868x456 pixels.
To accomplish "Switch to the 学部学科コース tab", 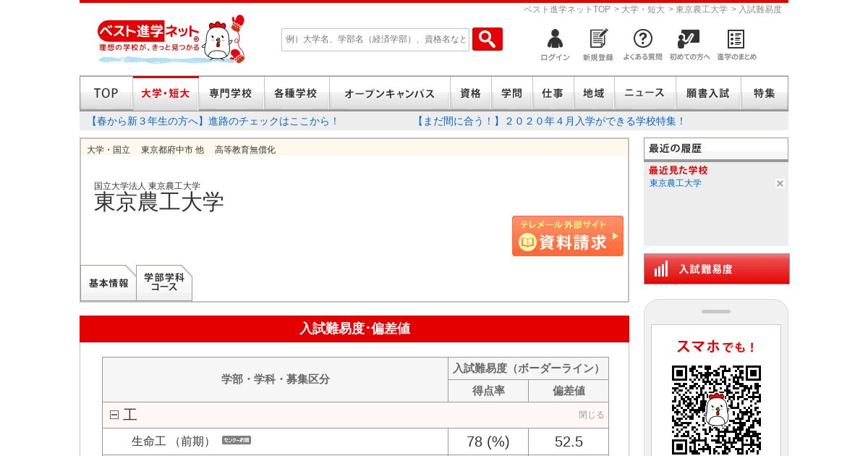I will pyautogui.click(x=164, y=283).
